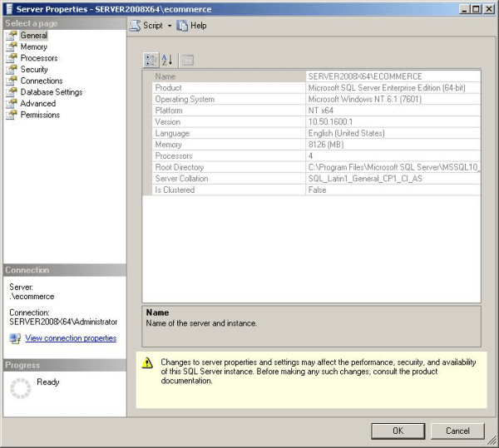Click the Connections page icon

pos(12,81)
